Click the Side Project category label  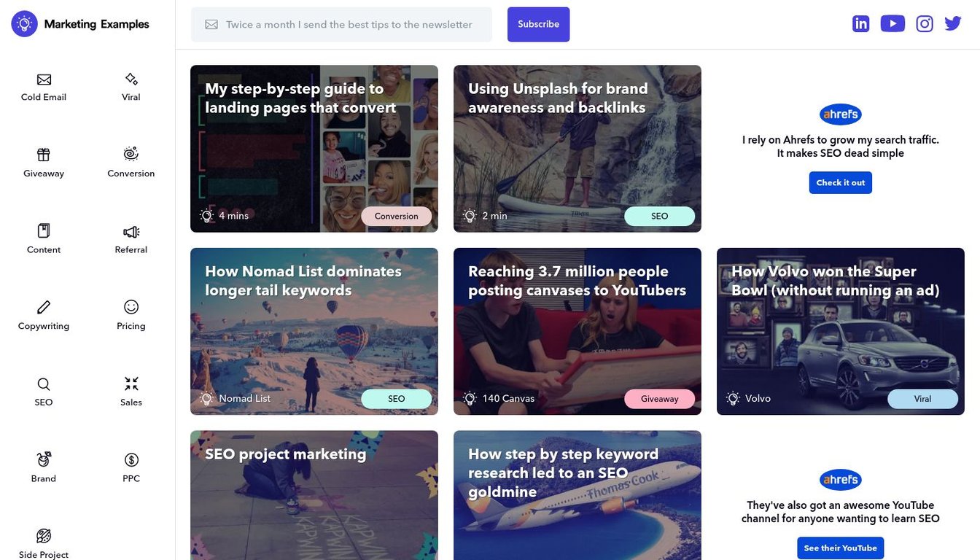pyautogui.click(x=44, y=555)
